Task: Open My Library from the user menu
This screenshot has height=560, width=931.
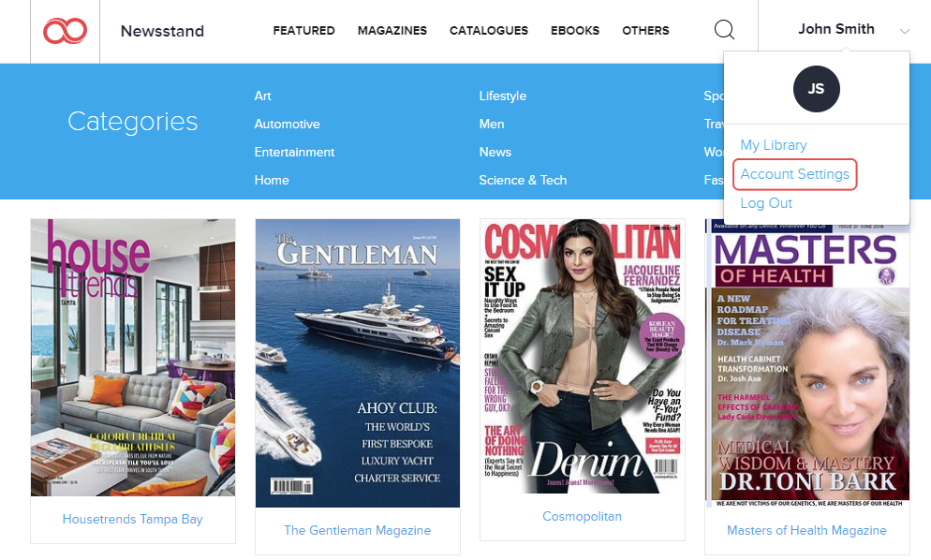Action: pyautogui.click(x=773, y=145)
